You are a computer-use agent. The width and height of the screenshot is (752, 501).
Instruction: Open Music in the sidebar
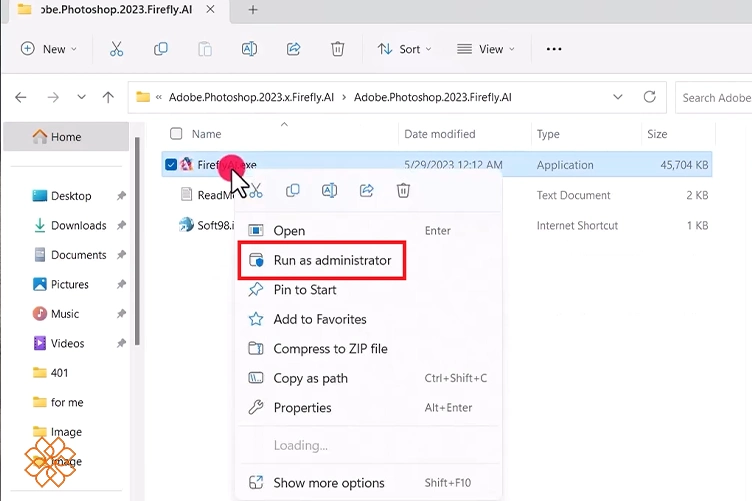click(x=65, y=314)
